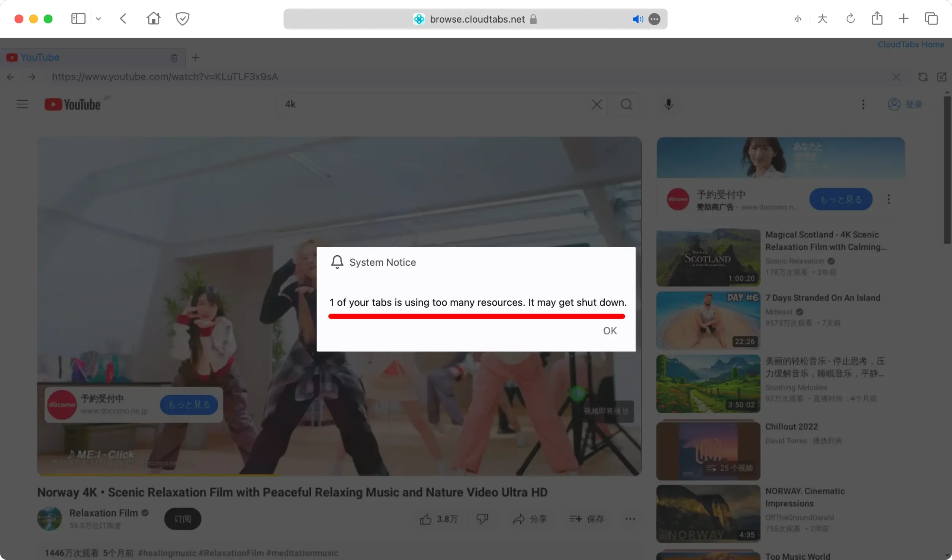The image size is (952, 560).
Task: Open MrBeast island video thumbnail
Action: (708, 321)
